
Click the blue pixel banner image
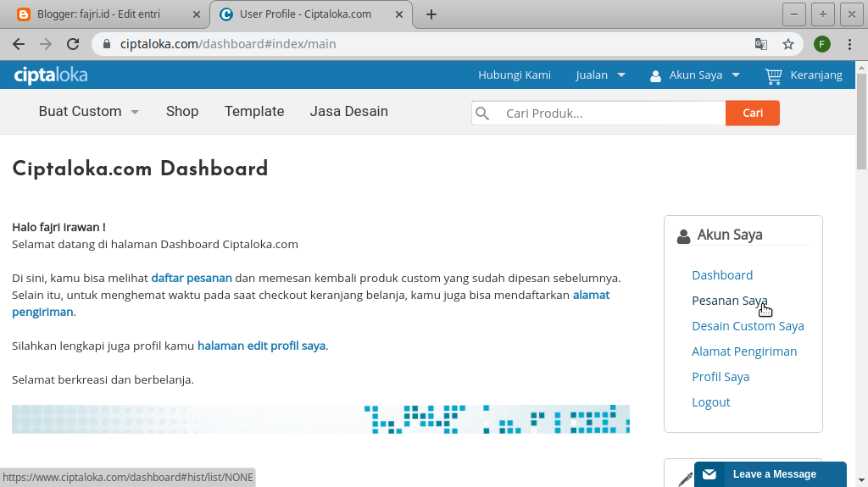[x=320, y=419]
